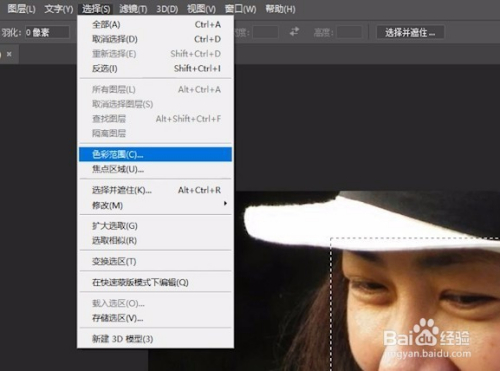Open the 图层(L) menu
The image size is (500, 371).
[x=21, y=9]
